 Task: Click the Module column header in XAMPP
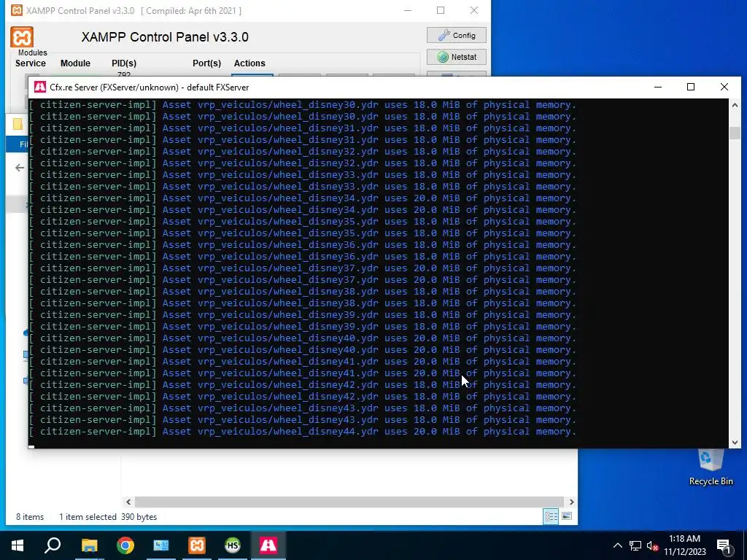75,63
